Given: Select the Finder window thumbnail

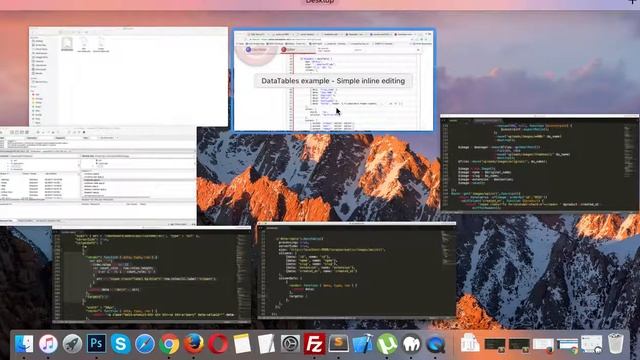Looking at the screenshot, I should pyautogui.click(x=128, y=77).
